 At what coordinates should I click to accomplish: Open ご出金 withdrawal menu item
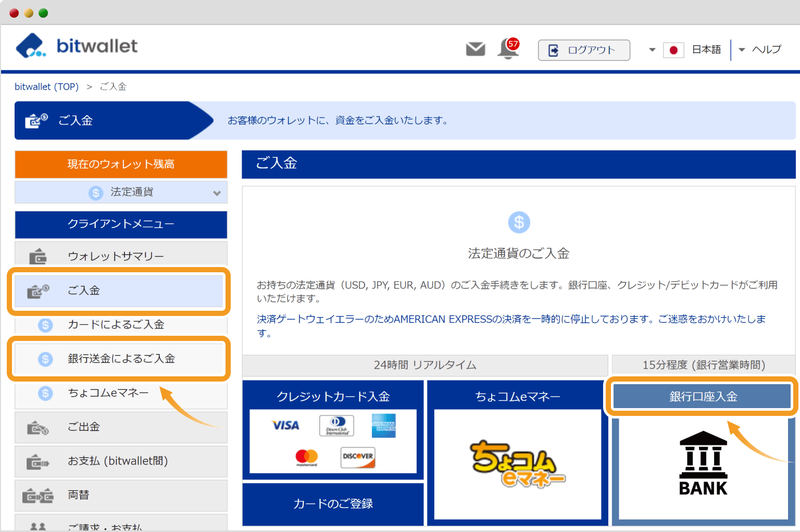pyautogui.click(x=121, y=427)
